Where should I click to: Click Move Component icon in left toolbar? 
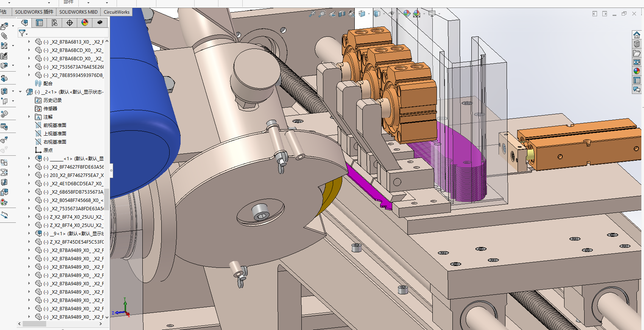tap(4, 66)
